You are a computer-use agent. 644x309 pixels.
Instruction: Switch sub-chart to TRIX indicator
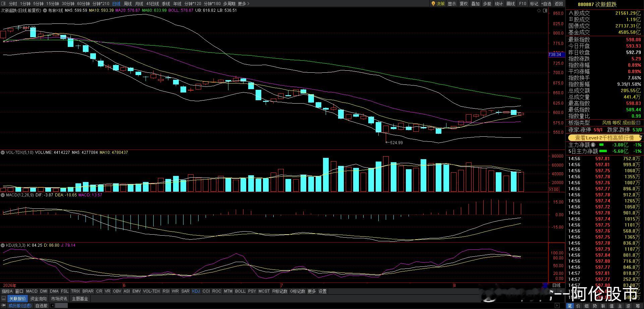point(75,291)
